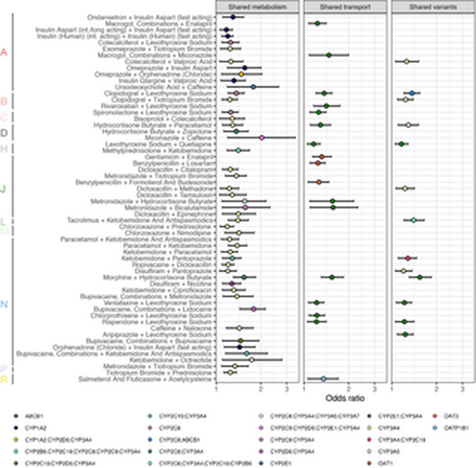Image resolution: width=476 pixels, height=468 pixels.
Task: Select the row label Tiotropium Bromide + Prednisolone
Action: 159,373
